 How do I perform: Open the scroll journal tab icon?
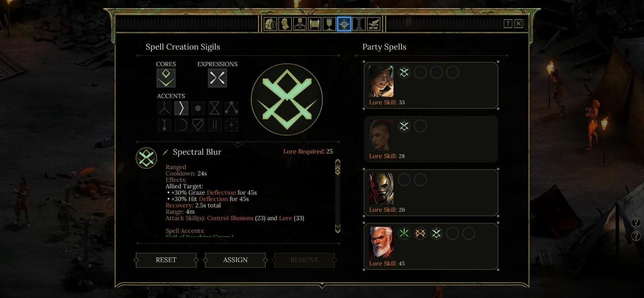[x=314, y=24]
